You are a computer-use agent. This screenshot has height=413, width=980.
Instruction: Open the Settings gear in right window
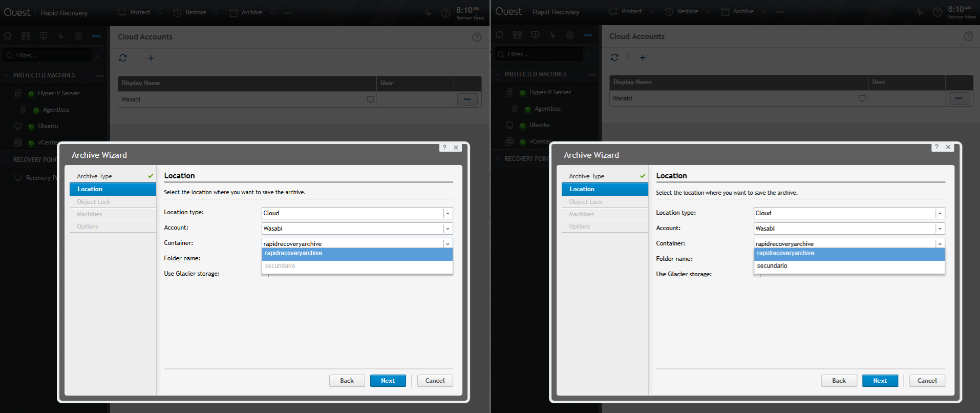pos(570,35)
